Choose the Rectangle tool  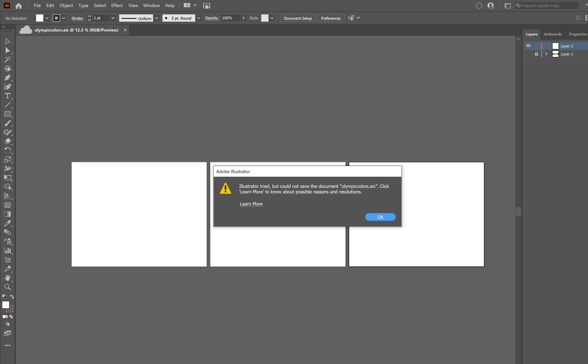8,114
